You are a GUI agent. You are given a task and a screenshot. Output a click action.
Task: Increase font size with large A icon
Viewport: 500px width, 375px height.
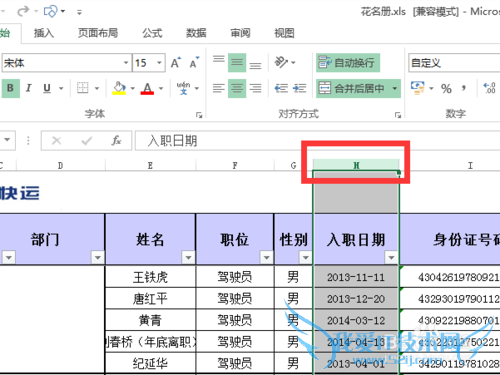pyautogui.click(x=176, y=62)
